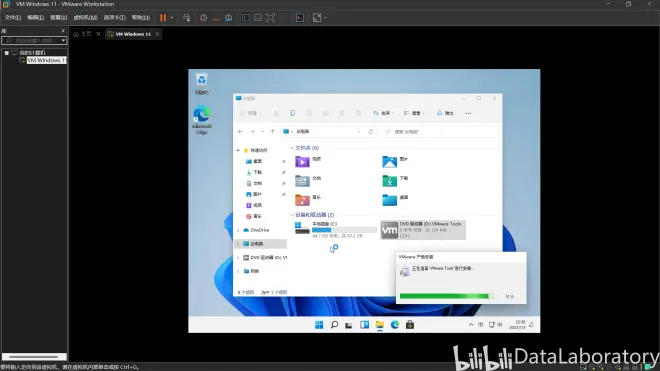Click the green VMware Tools installer progress bar
660x371 pixels.
[x=446, y=296]
